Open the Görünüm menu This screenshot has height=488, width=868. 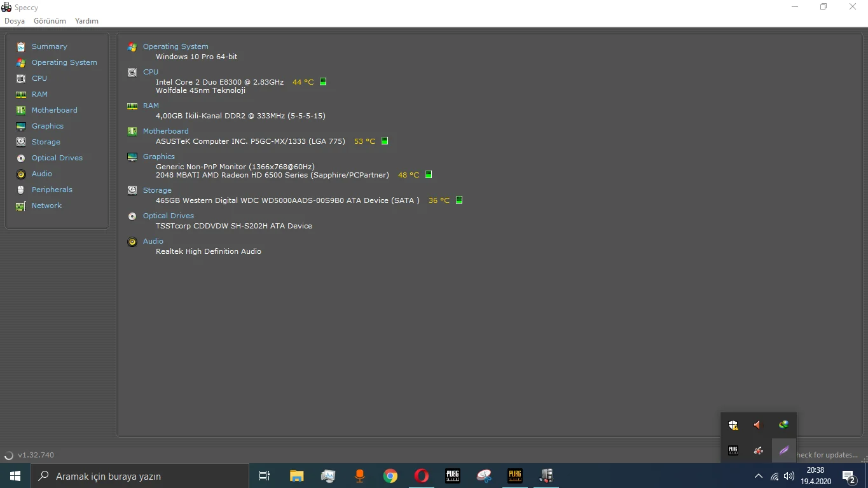49,20
